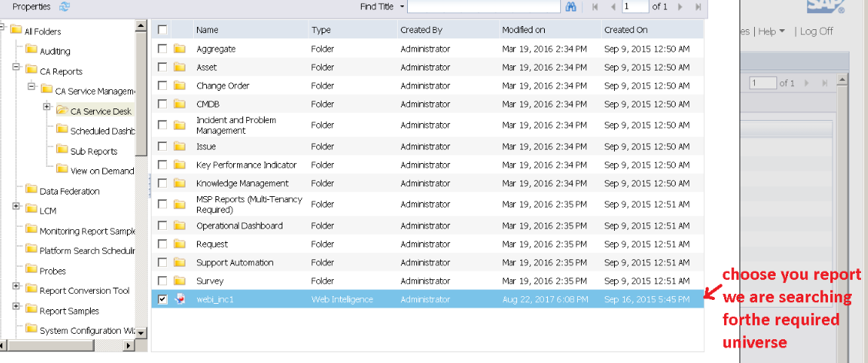Click the Aggregate folder icon
868x363 pixels.
[179, 48]
